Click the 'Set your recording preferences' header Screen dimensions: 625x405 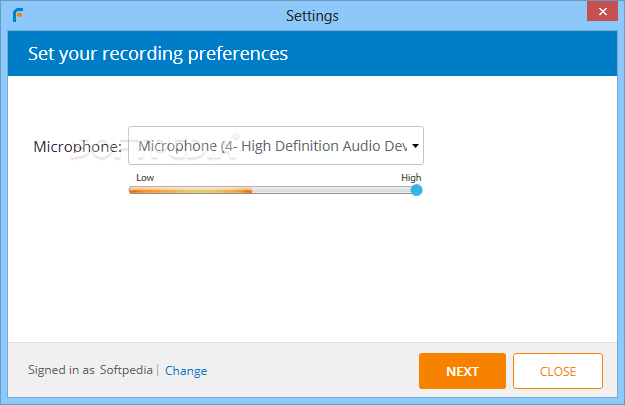(x=158, y=53)
